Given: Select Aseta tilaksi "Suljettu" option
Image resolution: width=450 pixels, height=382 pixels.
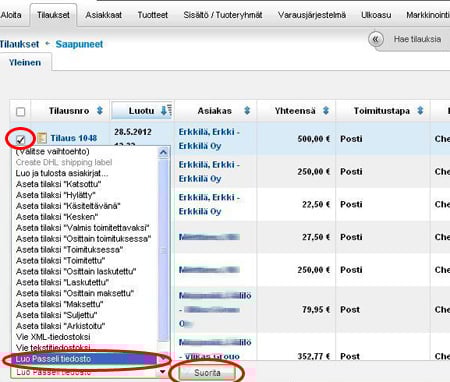Looking at the screenshot, I should point(57,315).
